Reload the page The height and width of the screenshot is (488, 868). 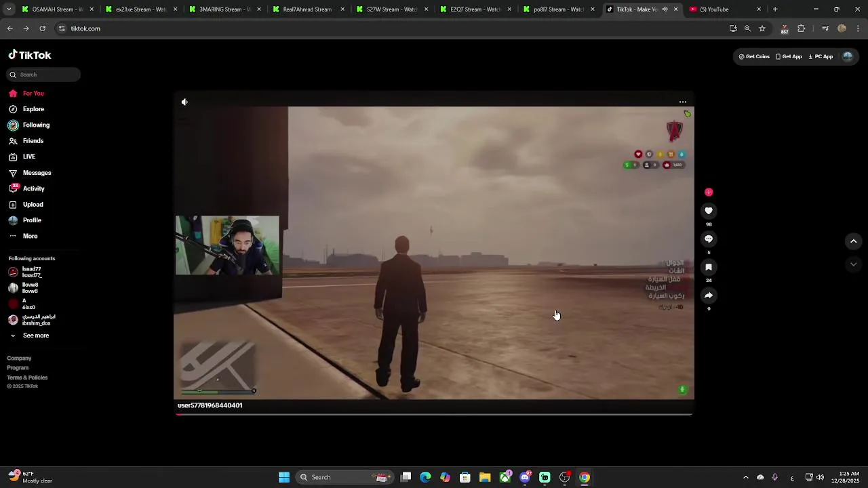(42, 28)
